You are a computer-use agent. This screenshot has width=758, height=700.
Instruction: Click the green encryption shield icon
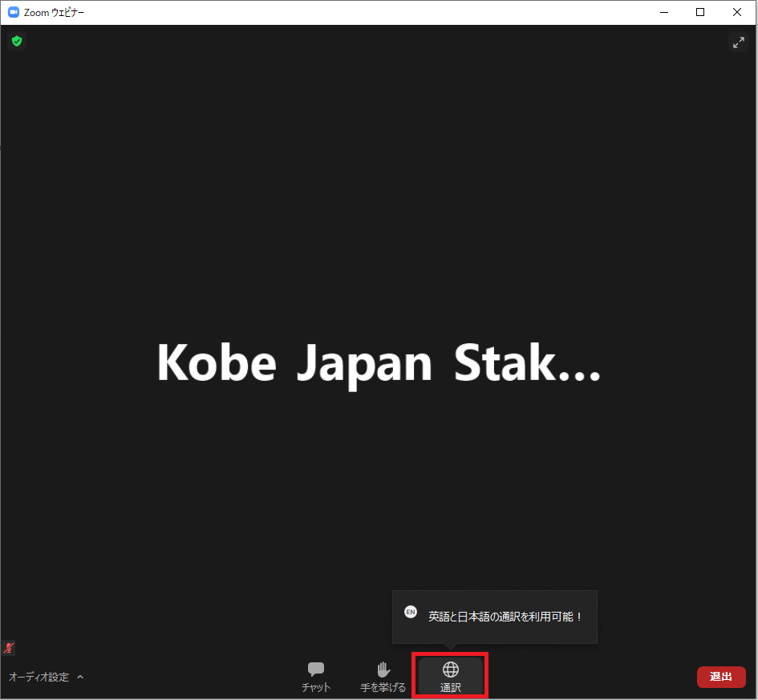pos(17,41)
